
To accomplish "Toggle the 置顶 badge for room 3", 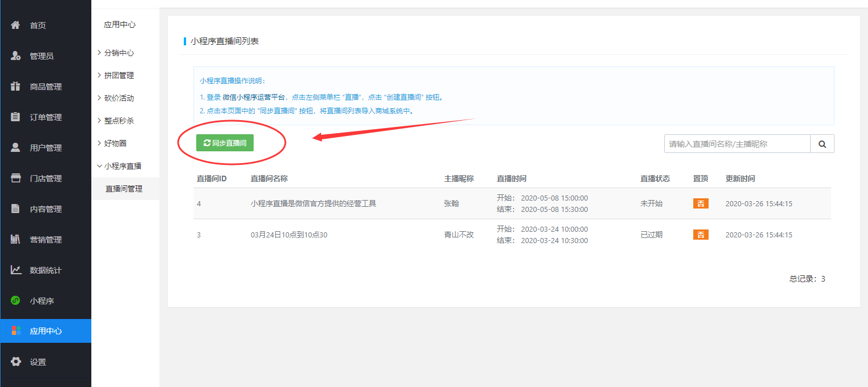I will pyautogui.click(x=701, y=235).
